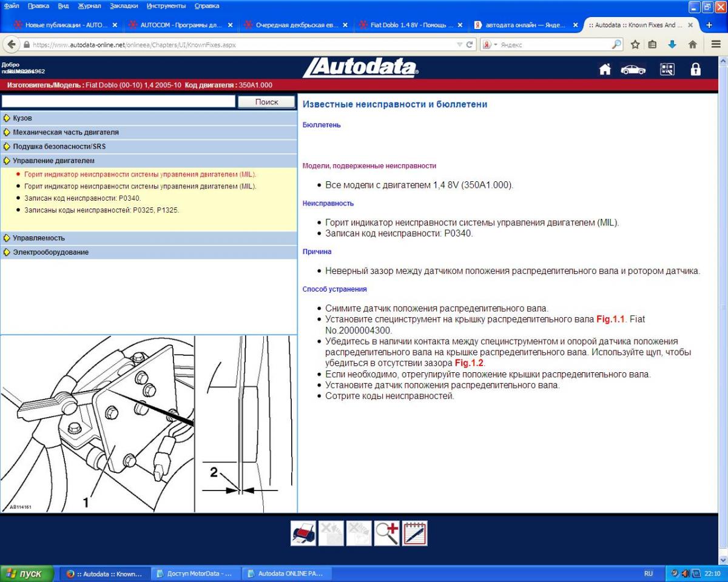
Task: Click the browser back arrow button
Action: pos(12,44)
